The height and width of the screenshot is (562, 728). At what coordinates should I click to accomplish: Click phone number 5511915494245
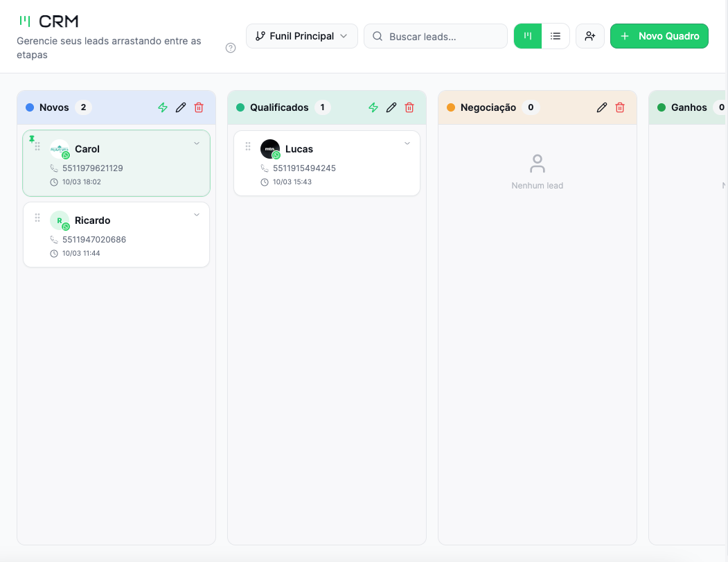click(304, 168)
